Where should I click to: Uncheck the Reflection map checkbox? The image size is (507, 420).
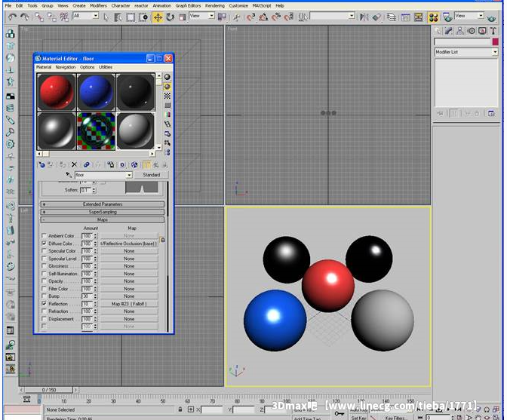click(x=45, y=304)
